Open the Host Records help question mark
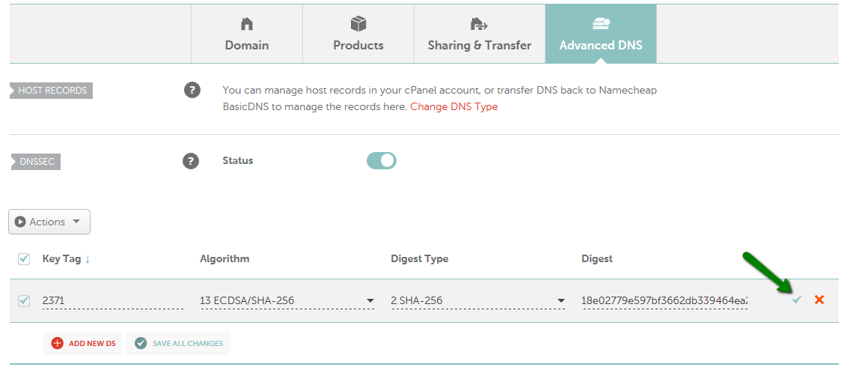The width and height of the screenshot is (868, 373). click(192, 90)
